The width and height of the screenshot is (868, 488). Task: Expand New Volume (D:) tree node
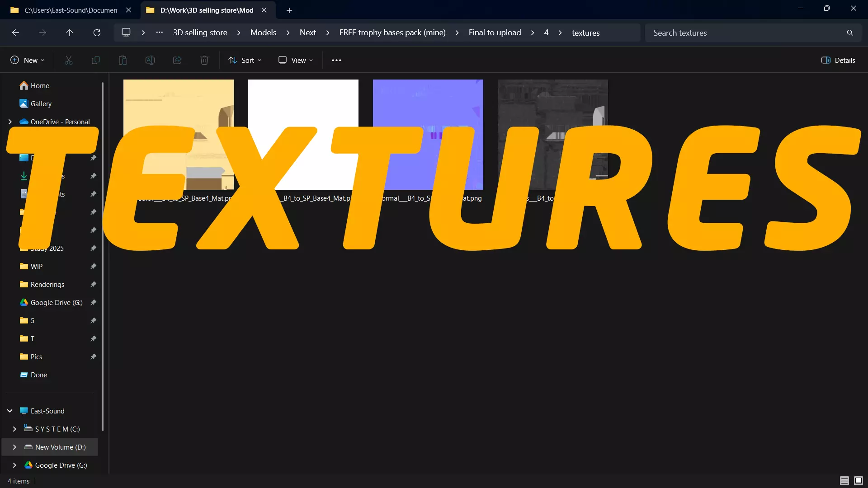click(14, 447)
